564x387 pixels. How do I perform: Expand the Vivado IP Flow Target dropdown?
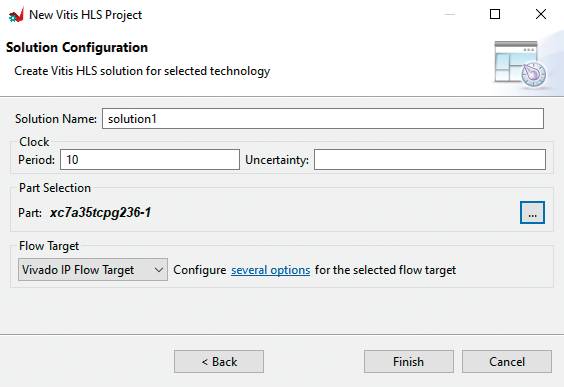[93, 269]
